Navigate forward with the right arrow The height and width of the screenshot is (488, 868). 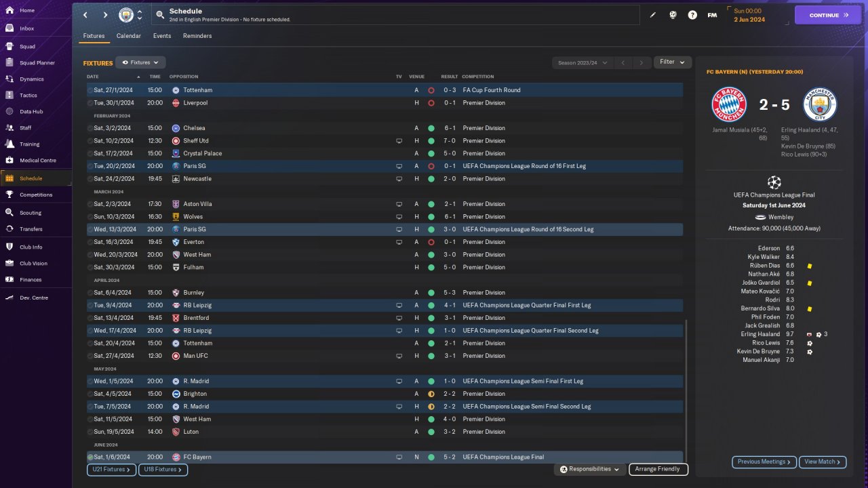coord(105,15)
